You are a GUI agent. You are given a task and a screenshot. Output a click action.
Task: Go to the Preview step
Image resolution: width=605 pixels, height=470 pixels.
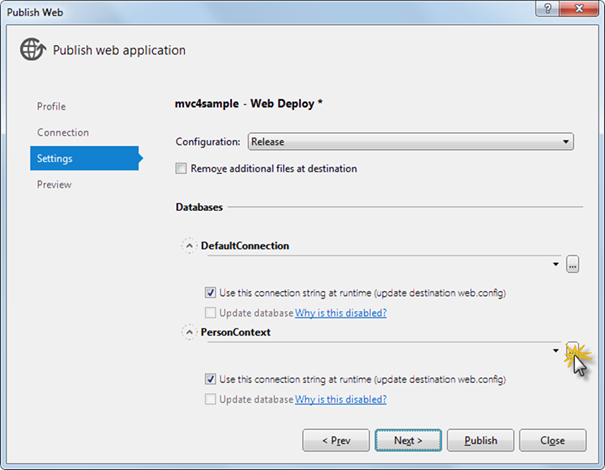[x=54, y=184]
